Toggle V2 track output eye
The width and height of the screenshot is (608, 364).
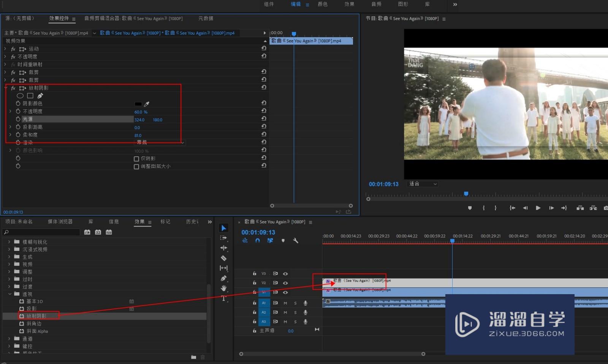(x=285, y=283)
